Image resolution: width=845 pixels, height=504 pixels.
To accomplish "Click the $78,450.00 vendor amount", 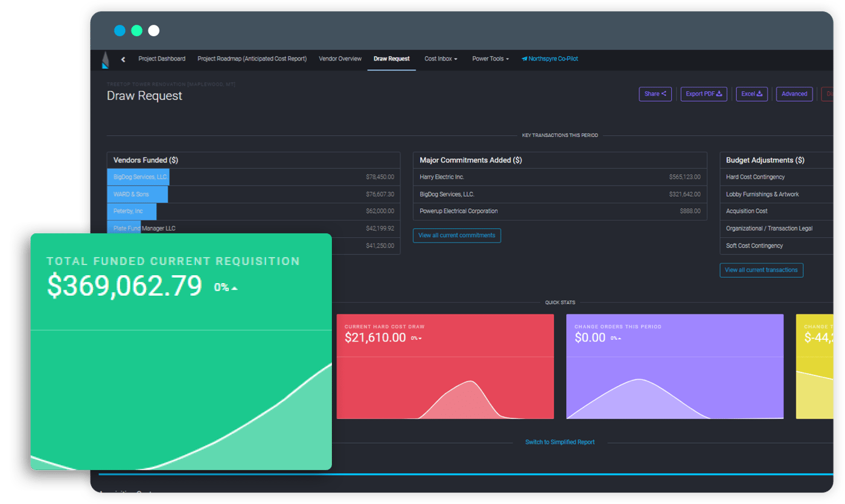I will coord(380,177).
